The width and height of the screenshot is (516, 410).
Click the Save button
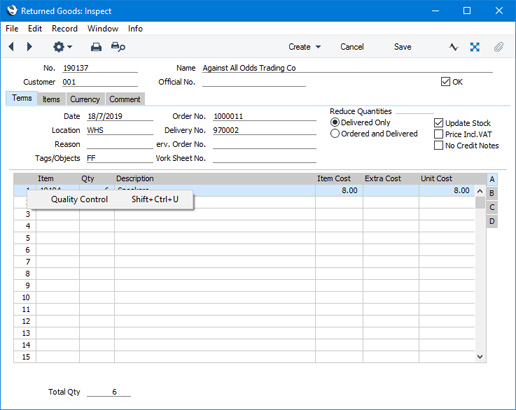point(402,47)
